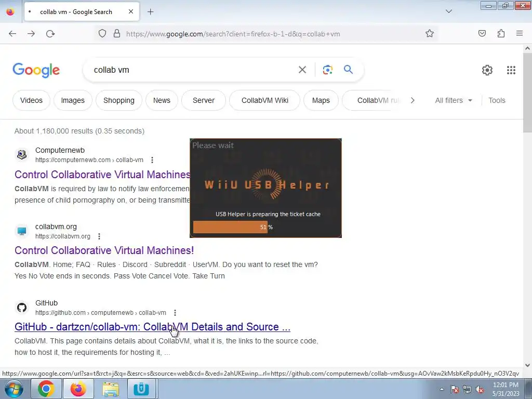Filter results by News

tap(162, 100)
